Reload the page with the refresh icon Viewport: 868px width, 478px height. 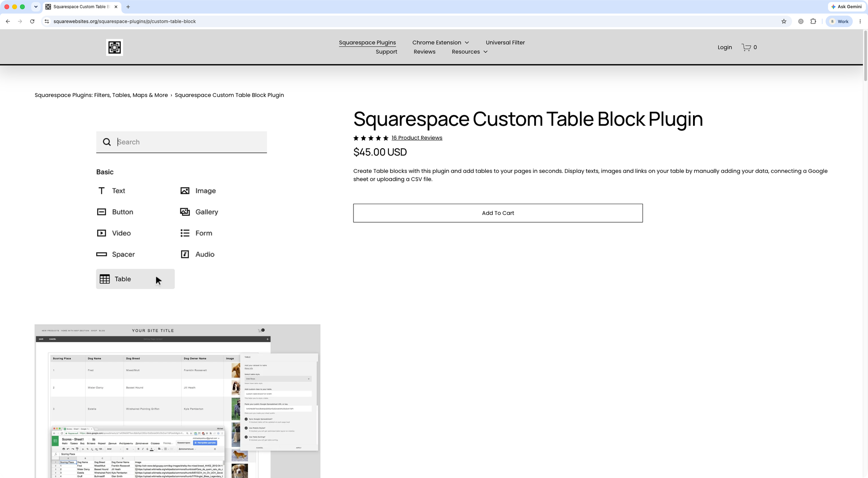click(x=32, y=22)
